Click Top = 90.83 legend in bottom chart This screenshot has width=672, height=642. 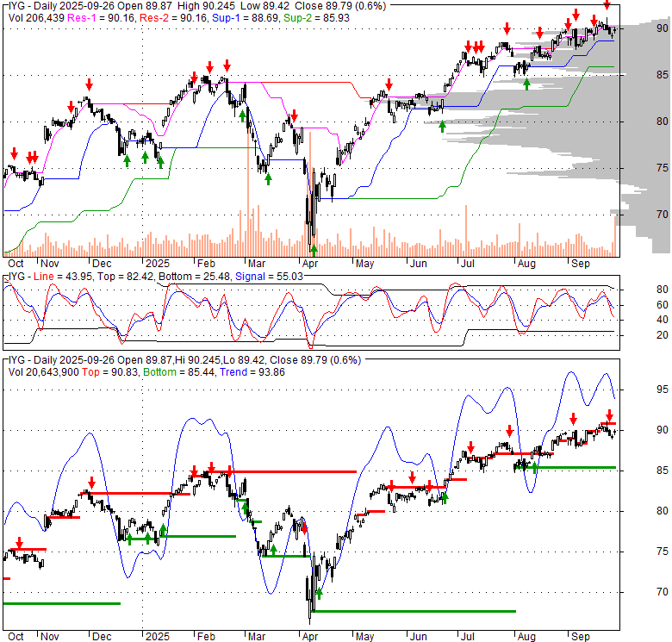[109, 372]
